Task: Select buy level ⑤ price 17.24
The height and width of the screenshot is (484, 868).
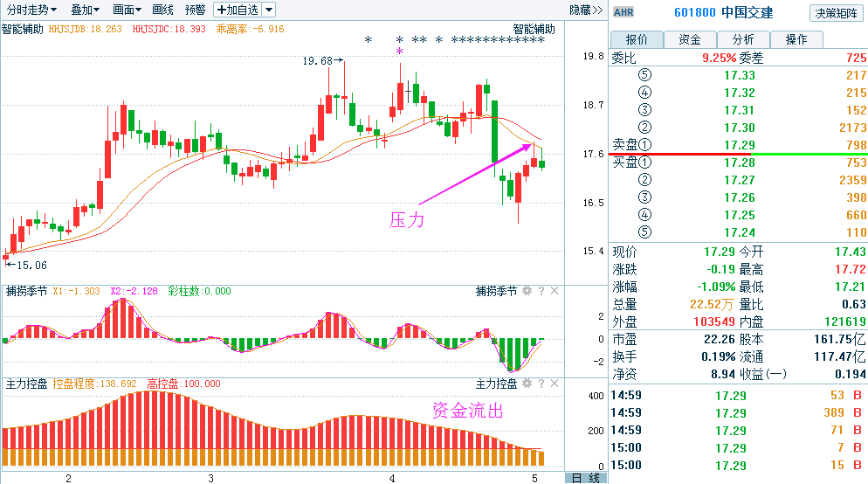Action: tap(740, 232)
